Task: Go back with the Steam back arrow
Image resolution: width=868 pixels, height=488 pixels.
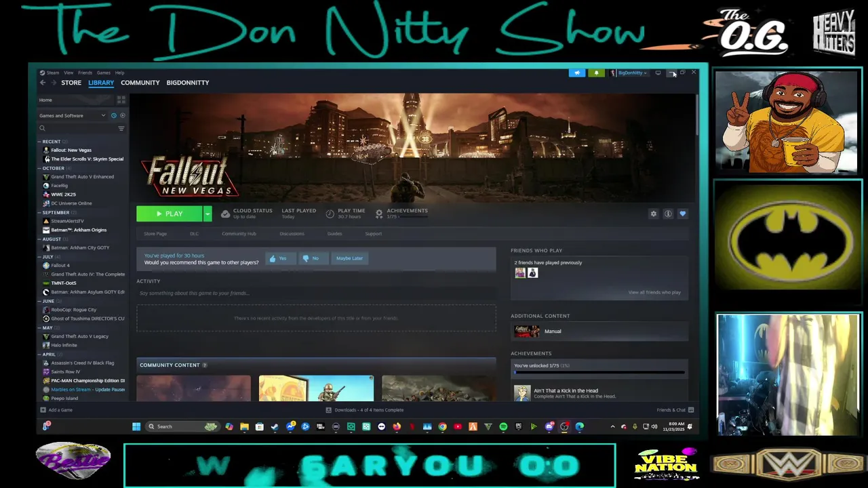Action: [43, 83]
